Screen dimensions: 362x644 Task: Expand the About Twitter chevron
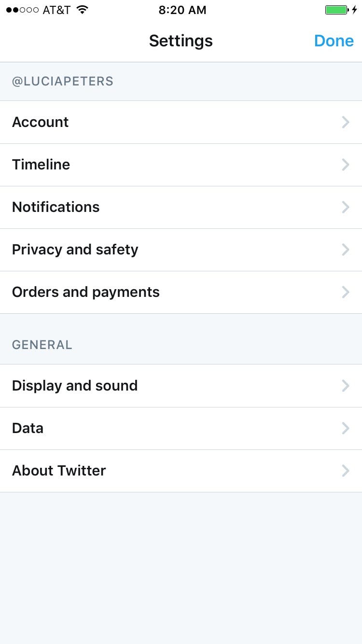[x=346, y=471]
